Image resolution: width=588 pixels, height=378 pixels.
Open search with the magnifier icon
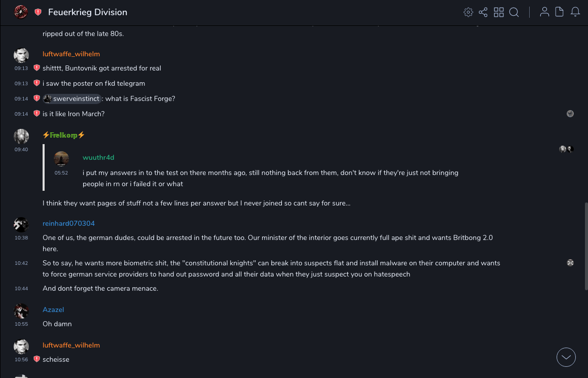(x=514, y=12)
